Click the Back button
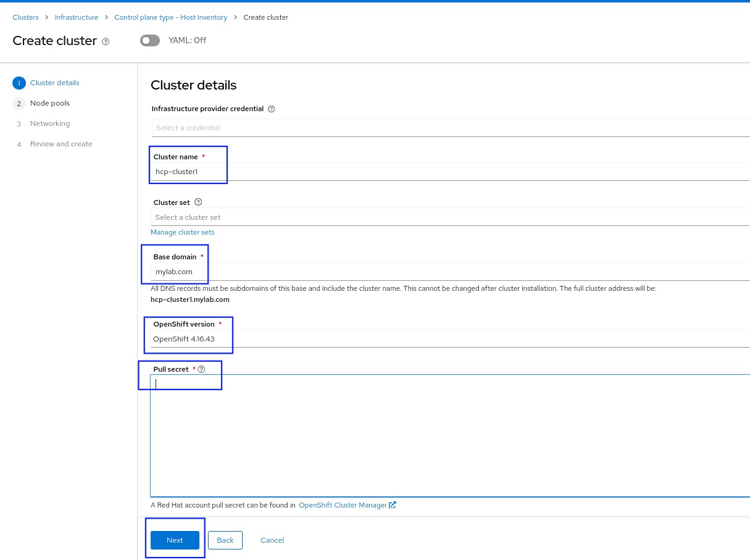Screen dimensions: 750x560 point(225,540)
